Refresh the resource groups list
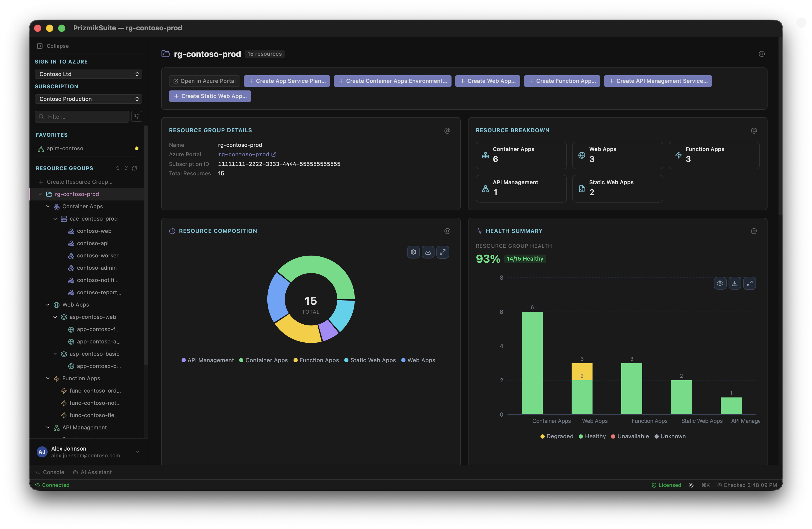 click(x=135, y=168)
